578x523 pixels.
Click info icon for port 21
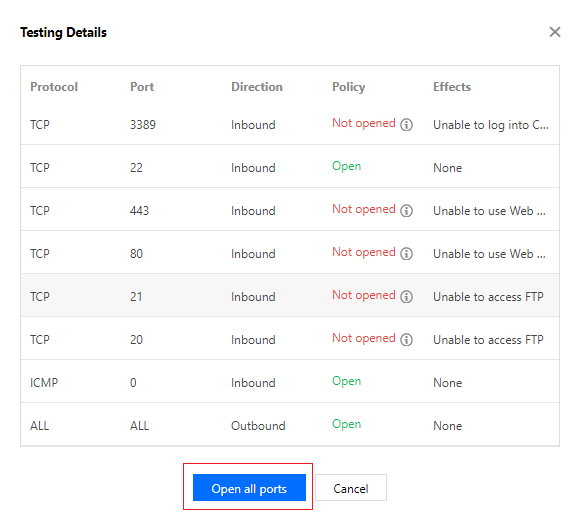point(406,296)
